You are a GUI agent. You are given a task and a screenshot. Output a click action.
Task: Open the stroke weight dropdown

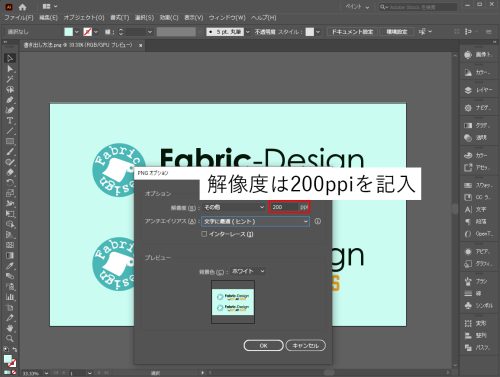(150, 32)
